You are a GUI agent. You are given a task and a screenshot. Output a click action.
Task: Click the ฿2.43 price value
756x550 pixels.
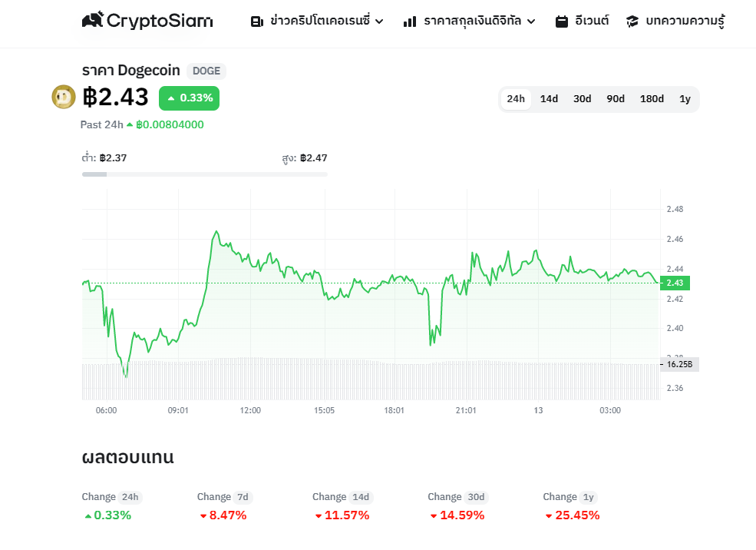pyautogui.click(x=115, y=97)
